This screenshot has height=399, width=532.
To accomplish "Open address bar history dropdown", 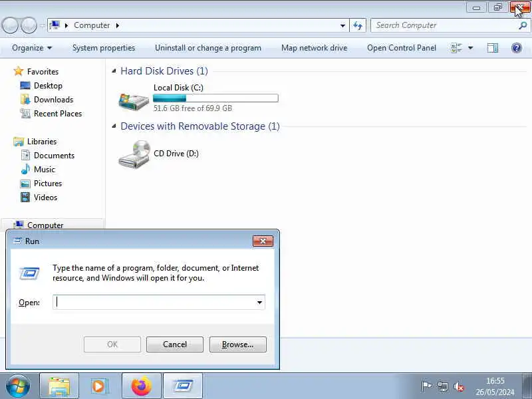I will [x=342, y=25].
